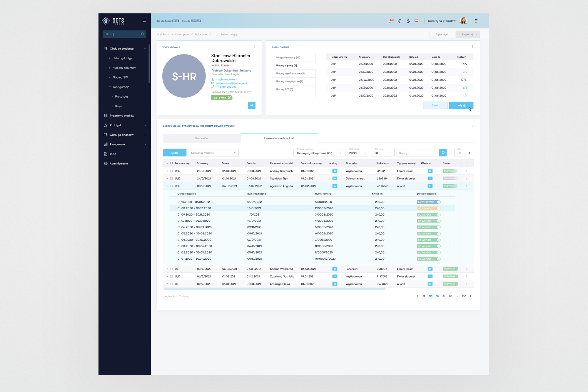The image size is (588, 392).
Task: Click the table search magnifier button
Action: tap(443, 153)
